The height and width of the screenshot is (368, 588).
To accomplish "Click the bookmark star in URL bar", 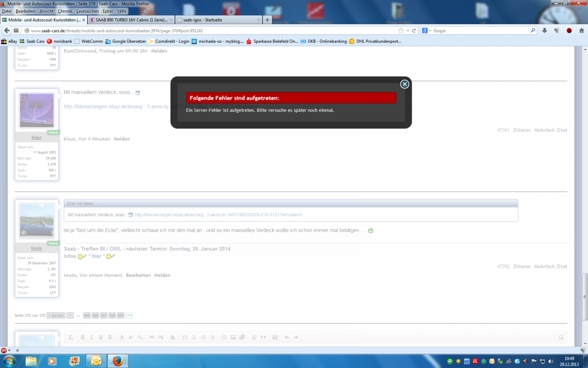I will click(401, 30).
